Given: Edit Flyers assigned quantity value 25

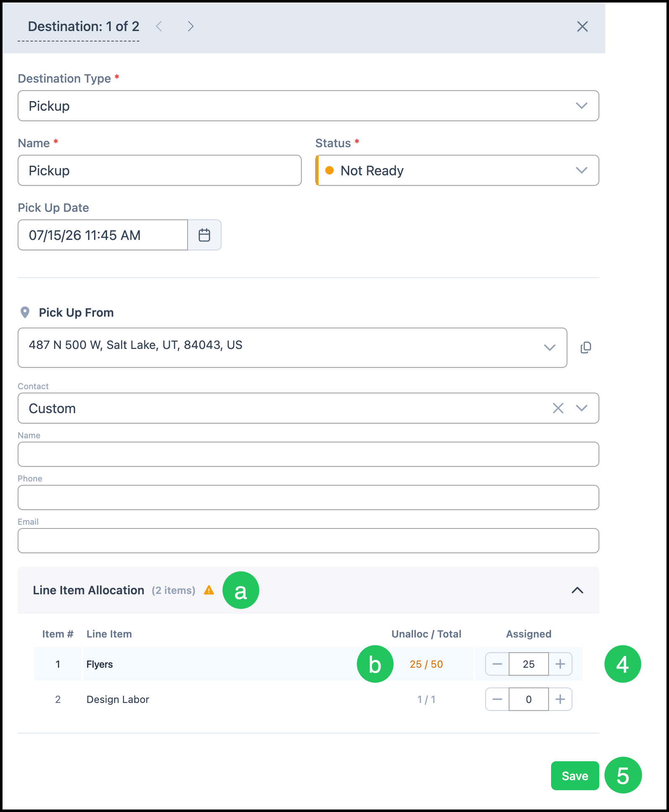Looking at the screenshot, I should point(529,664).
